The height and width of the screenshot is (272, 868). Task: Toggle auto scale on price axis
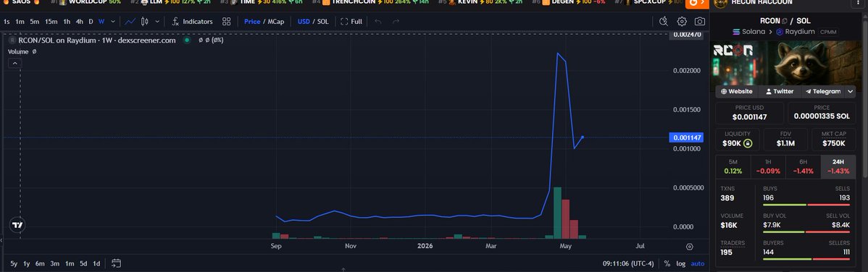click(x=698, y=264)
